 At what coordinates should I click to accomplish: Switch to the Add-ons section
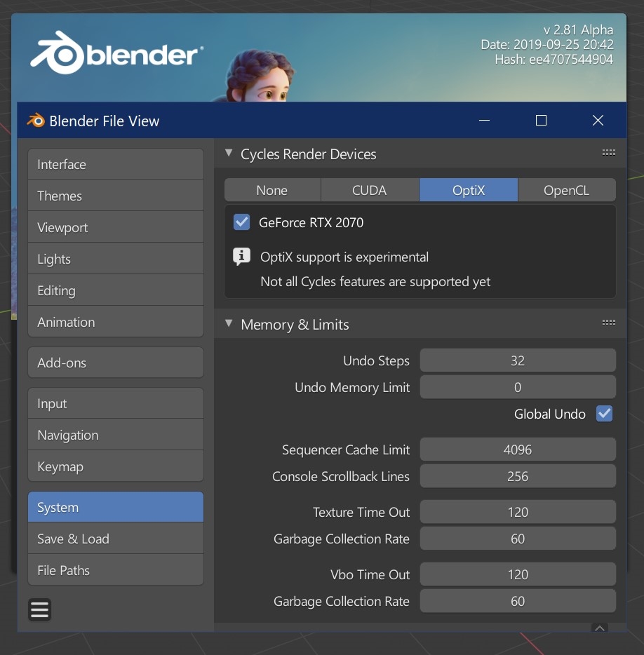116,362
